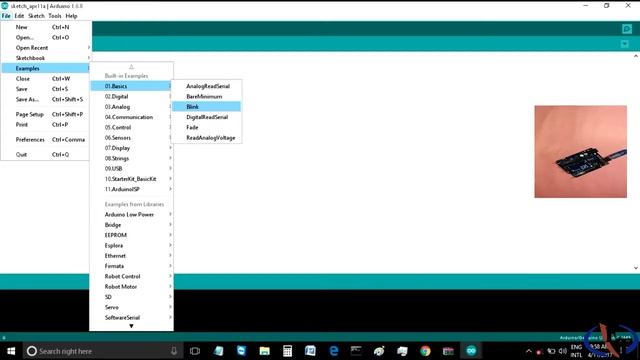Open Esplora library examples
Image resolution: width=640 pixels, height=360 pixels.
(x=131, y=245)
